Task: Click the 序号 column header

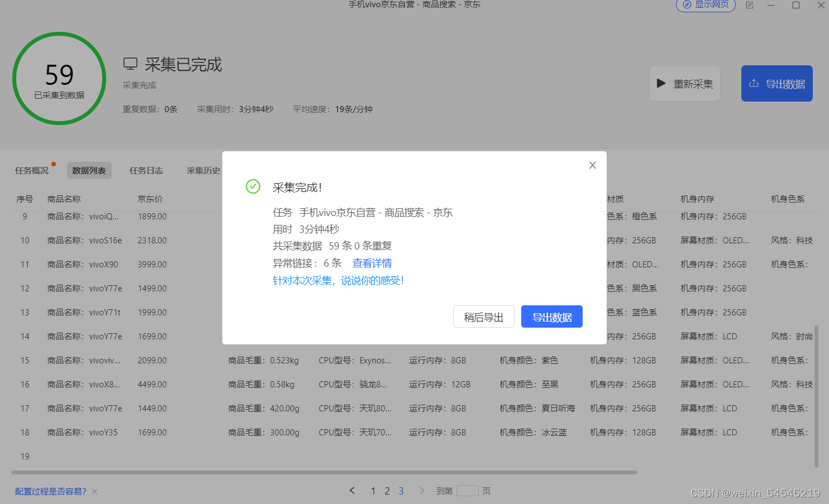Action: [x=25, y=199]
